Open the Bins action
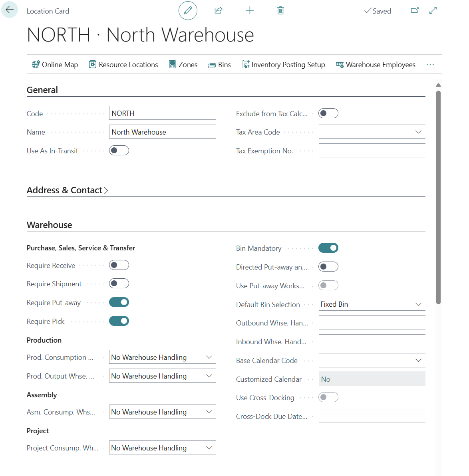The width and height of the screenshot is (469, 476). (219, 65)
